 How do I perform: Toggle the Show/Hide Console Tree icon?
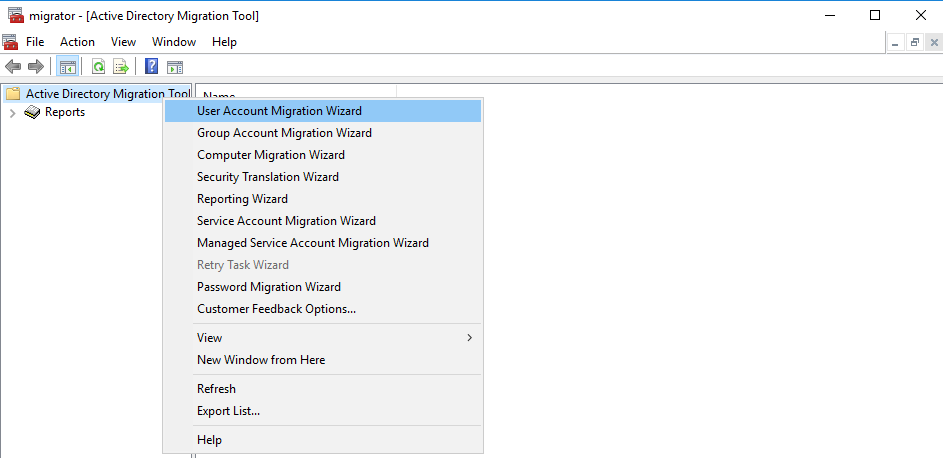point(67,67)
